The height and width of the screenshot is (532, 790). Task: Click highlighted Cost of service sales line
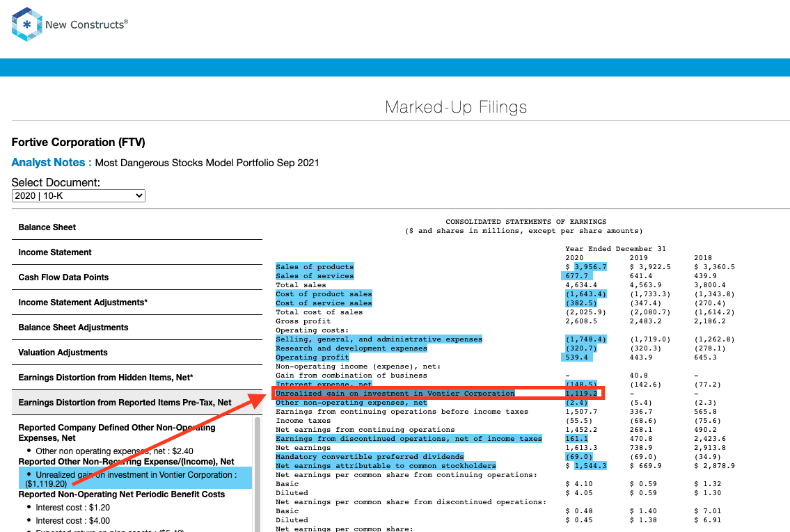[x=324, y=303]
